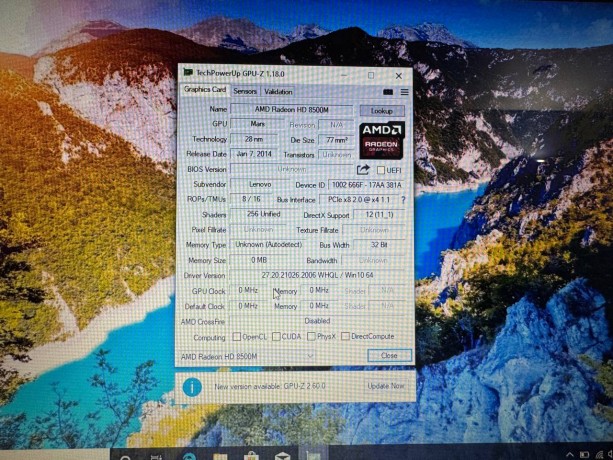Image resolution: width=613 pixels, height=460 pixels.
Task: Switch to the Validation tab
Action: (x=278, y=92)
